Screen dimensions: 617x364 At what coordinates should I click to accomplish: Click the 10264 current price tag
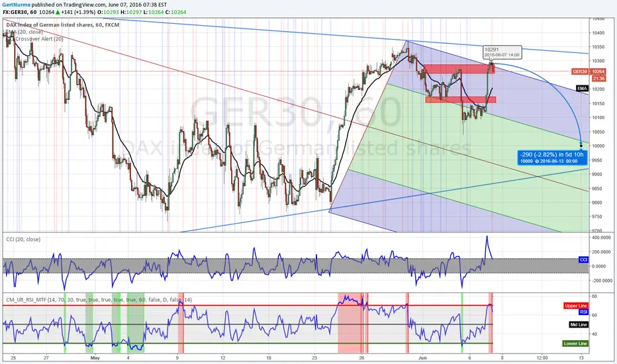pos(598,71)
